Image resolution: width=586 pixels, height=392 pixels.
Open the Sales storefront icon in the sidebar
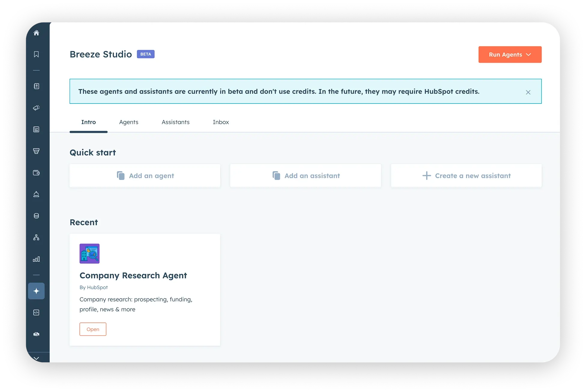(x=36, y=151)
